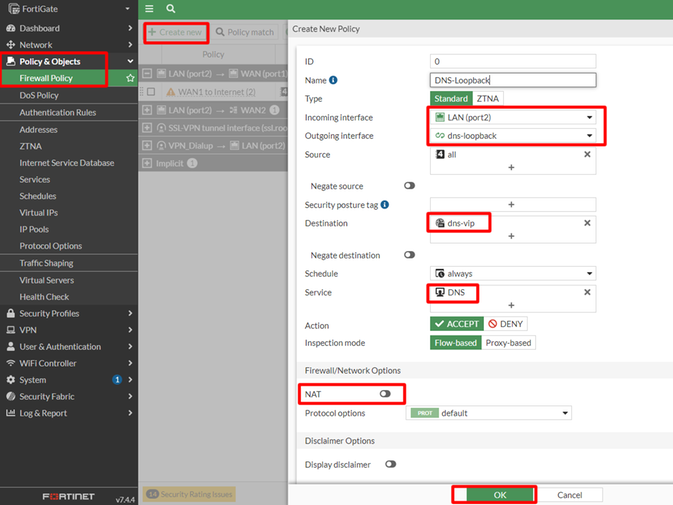Toggle the Negate destination switch
This screenshot has width=673, height=505.
click(x=409, y=255)
